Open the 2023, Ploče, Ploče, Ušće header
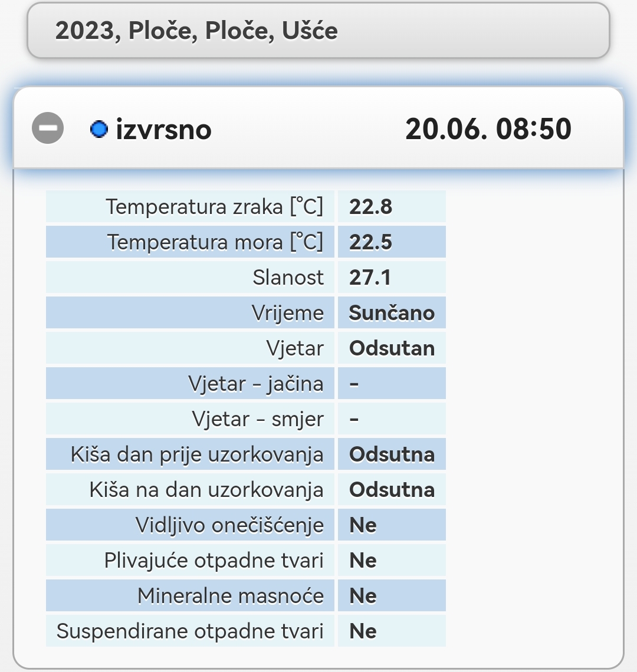The height and width of the screenshot is (672, 637). [x=318, y=31]
